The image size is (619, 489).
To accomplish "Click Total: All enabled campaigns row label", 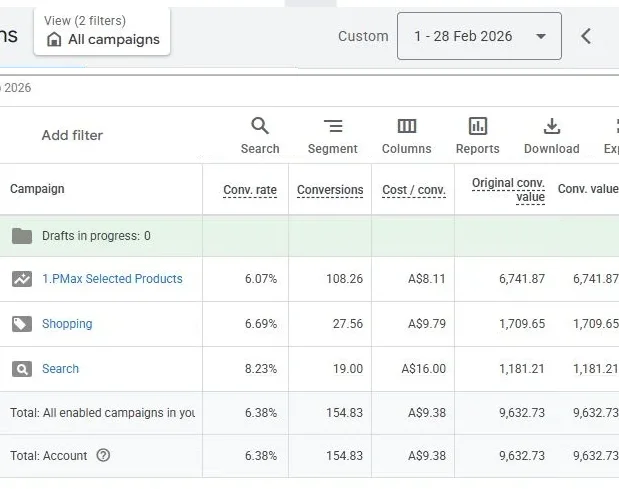I will point(102,413).
